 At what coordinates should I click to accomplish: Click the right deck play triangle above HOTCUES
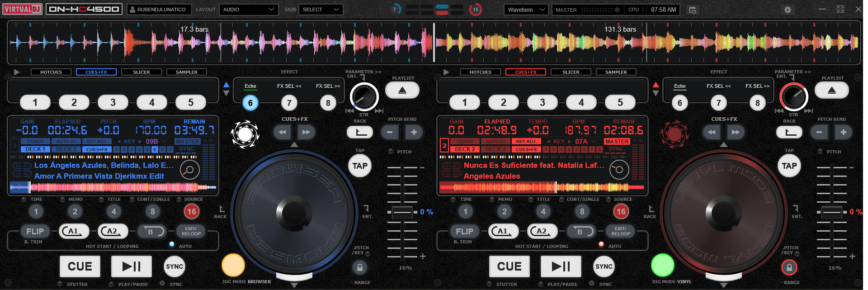446,72
